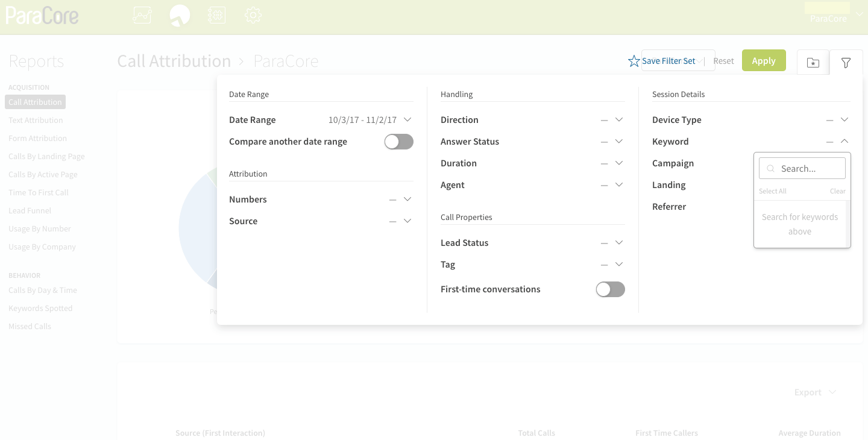Image resolution: width=868 pixels, height=440 pixels.
Task: Open Calls By Landing Page report
Action: [x=46, y=156]
